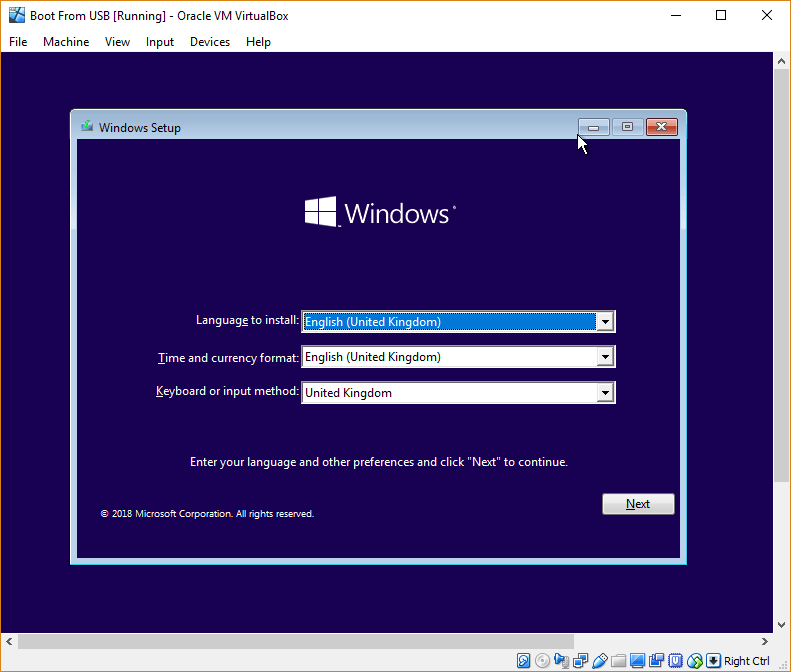Expand the Keyboard or input method dropdown arrow

click(605, 393)
